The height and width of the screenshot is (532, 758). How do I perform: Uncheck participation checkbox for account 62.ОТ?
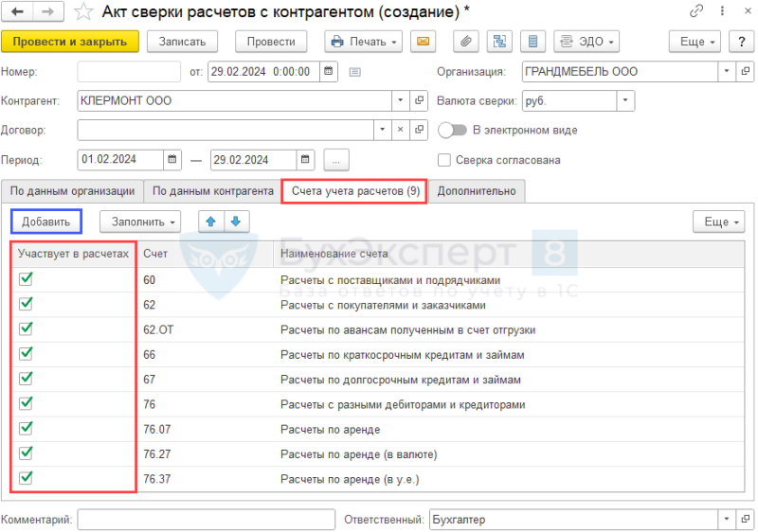click(26, 328)
